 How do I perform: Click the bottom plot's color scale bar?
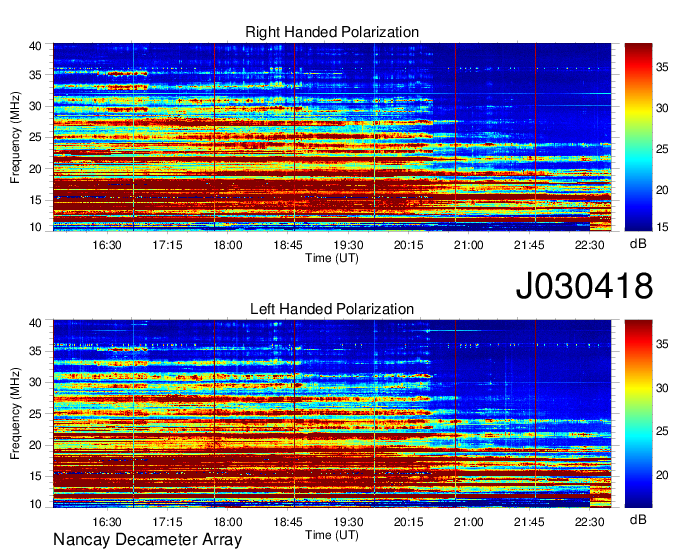click(638, 414)
